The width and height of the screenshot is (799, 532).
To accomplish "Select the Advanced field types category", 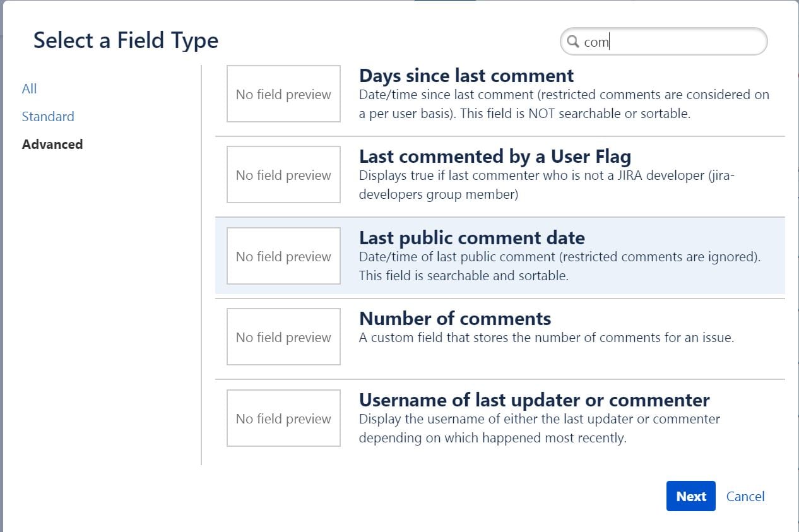I will (52, 145).
